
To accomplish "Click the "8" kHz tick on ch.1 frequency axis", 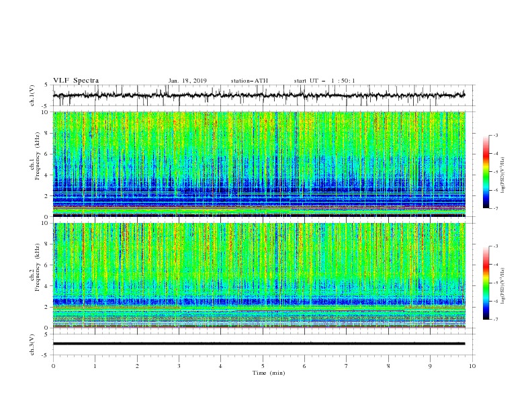I will click(x=47, y=133).
